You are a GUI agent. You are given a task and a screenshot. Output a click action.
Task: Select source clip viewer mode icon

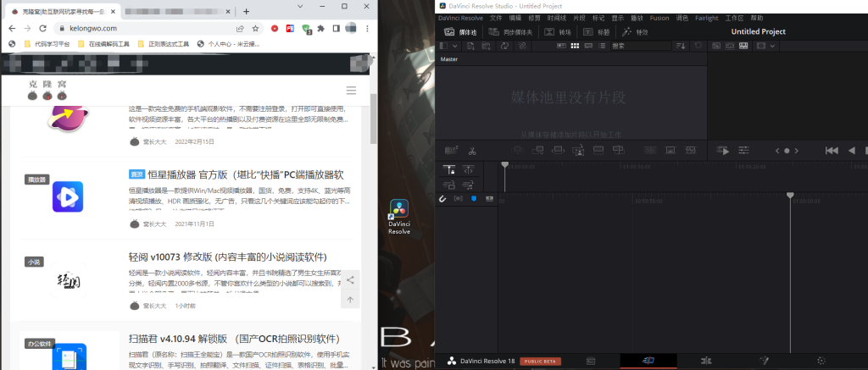point(716,46)
